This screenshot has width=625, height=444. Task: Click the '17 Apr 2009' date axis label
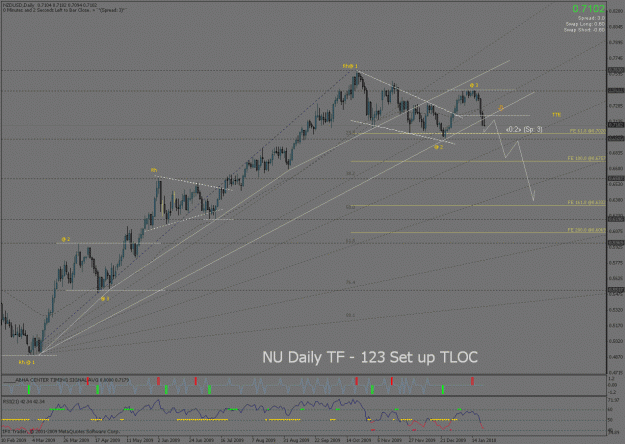click(x=108, y=440)
